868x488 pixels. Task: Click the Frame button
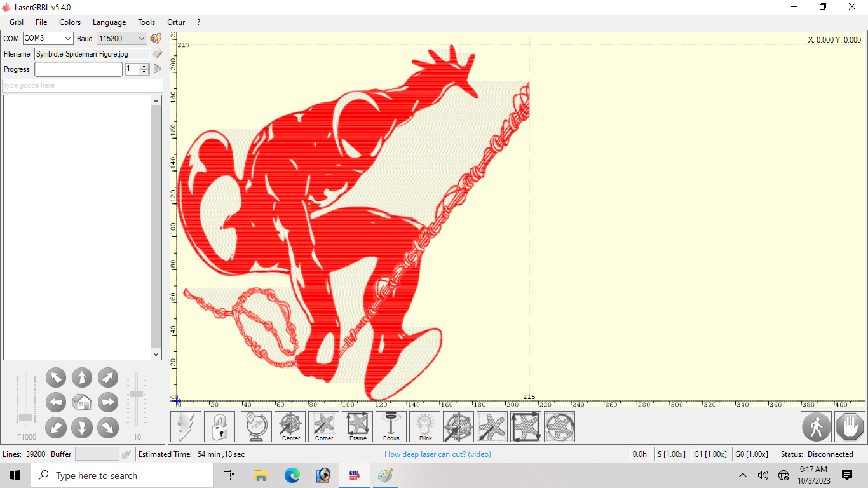pos(358,426)
